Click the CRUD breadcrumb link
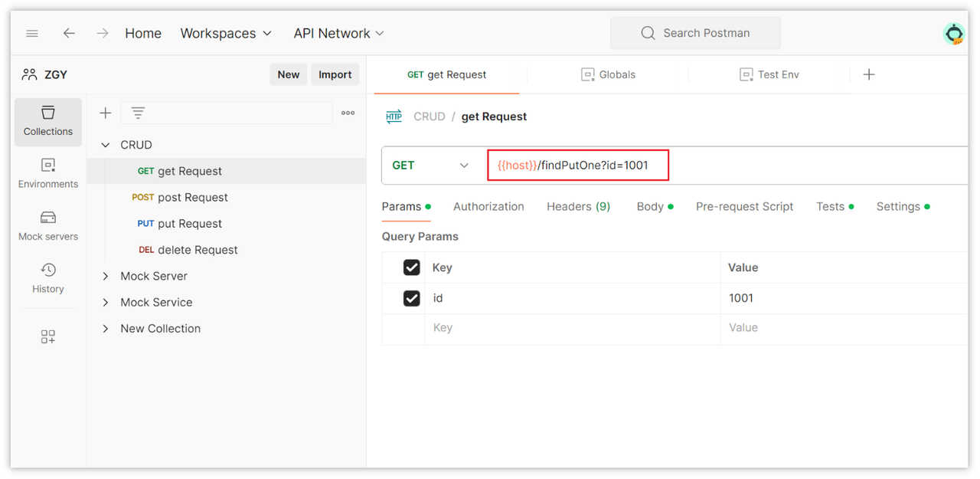 [x=430, y=116]
